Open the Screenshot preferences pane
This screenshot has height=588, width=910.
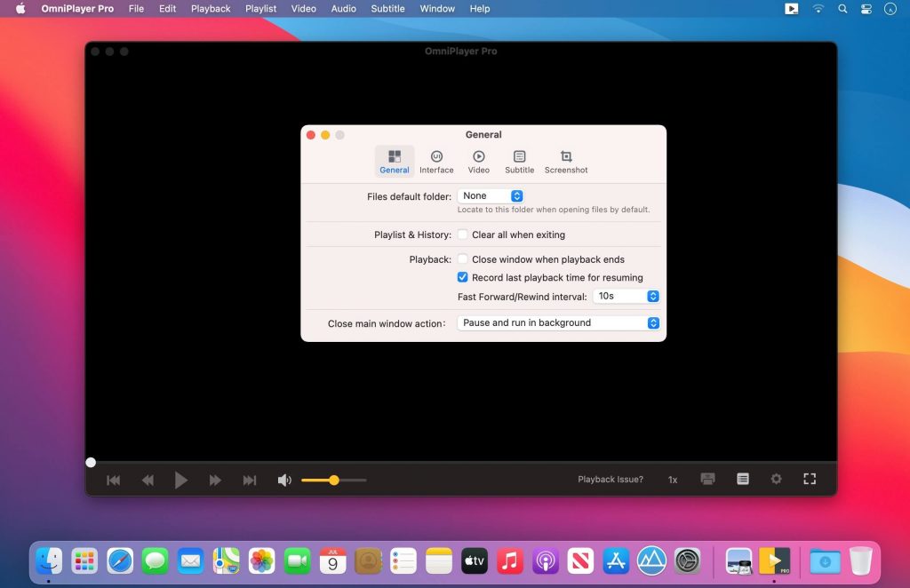[x=565, y=161]
